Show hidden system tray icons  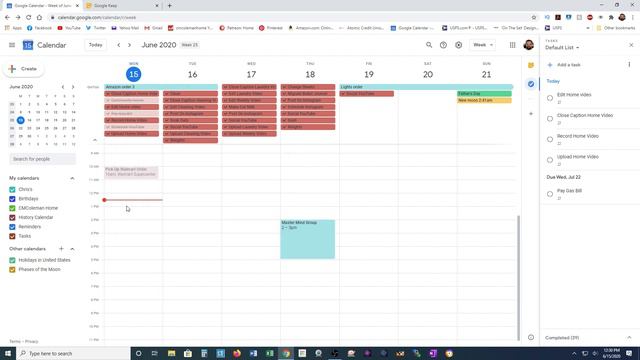(x=574, y=353)
